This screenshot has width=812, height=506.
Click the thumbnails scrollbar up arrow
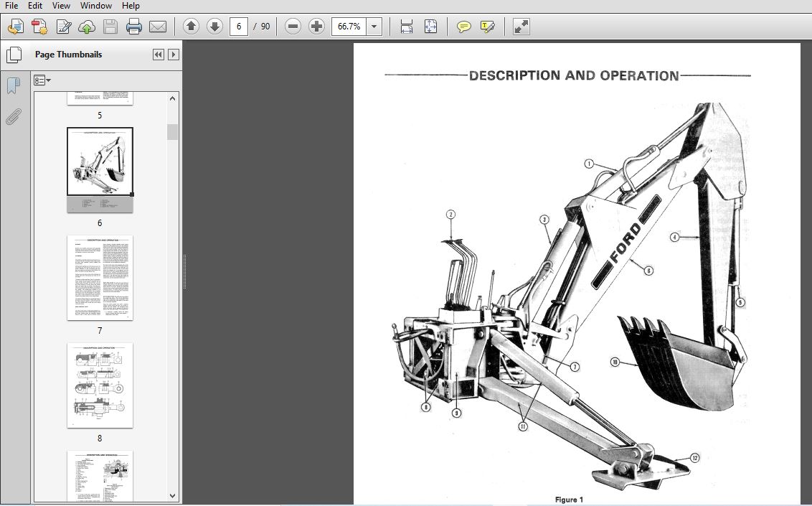coord(172,98)
